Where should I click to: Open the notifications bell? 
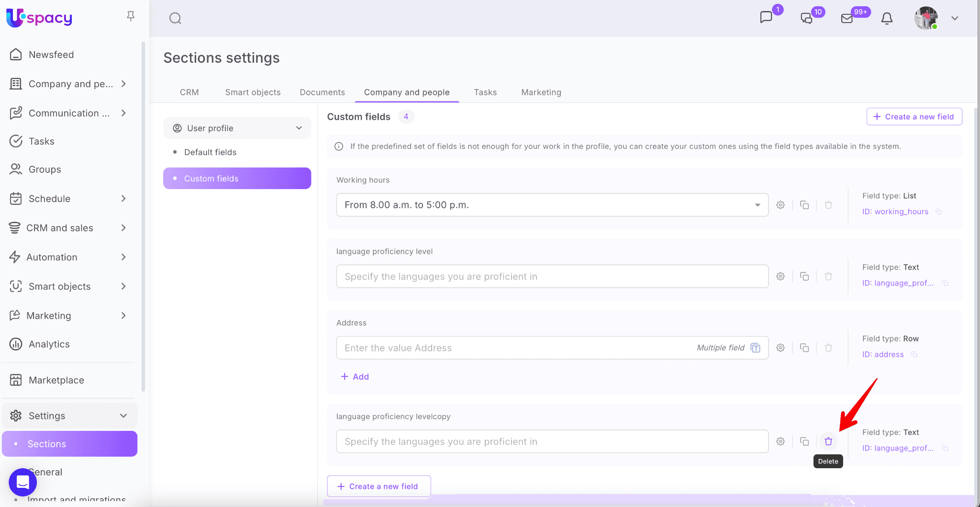[x=887, y=18]
